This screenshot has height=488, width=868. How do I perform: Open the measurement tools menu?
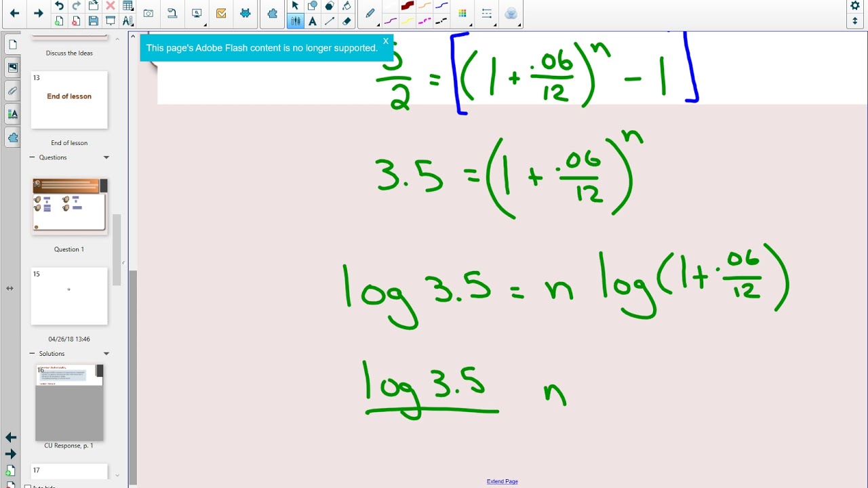pos(127,21)
